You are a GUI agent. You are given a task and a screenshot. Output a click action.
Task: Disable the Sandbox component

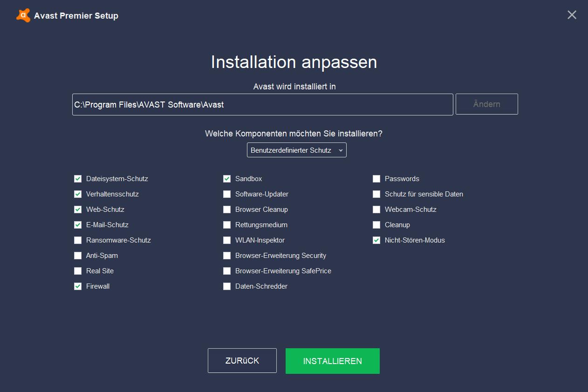point(227,179)
